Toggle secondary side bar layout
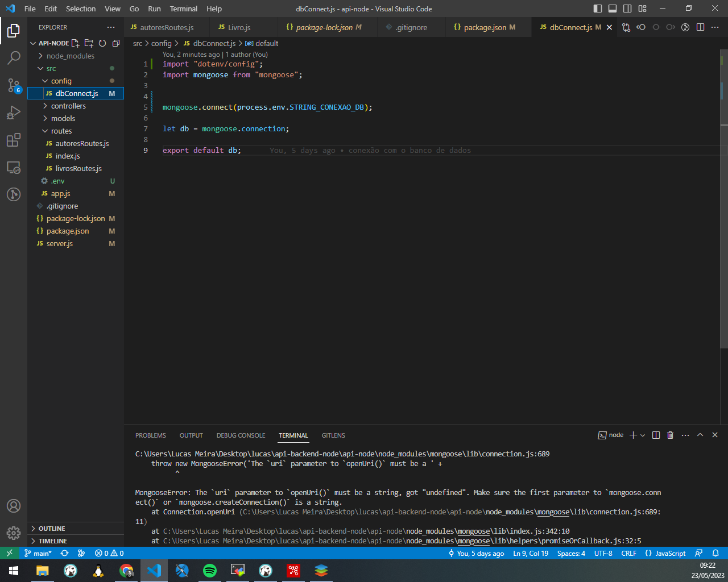The width and height of the screenshot is (728, 582). (627, 9)
